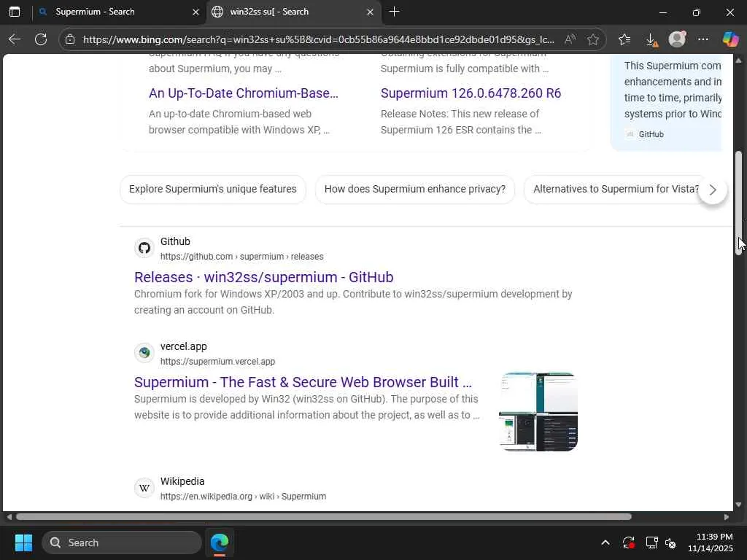Click the vertical scrollbar up arrow
Viewport: 747px width, 560px height.
pos(739,61)
